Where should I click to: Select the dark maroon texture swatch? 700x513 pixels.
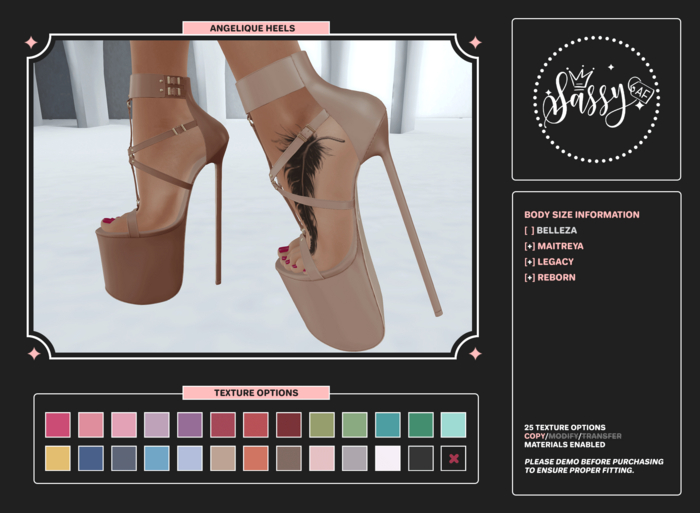[x=289, y=425]
